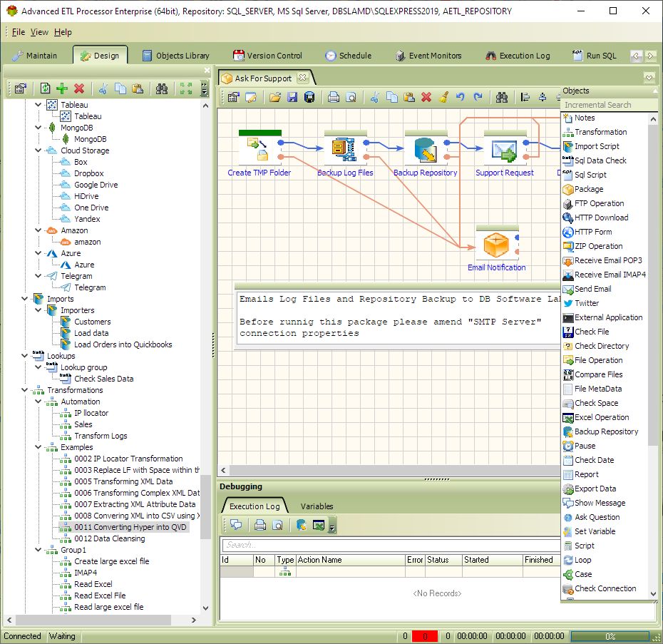Switch to the Objects Library tab
This screenshot has height=644, width=663.
coord(176,56)
